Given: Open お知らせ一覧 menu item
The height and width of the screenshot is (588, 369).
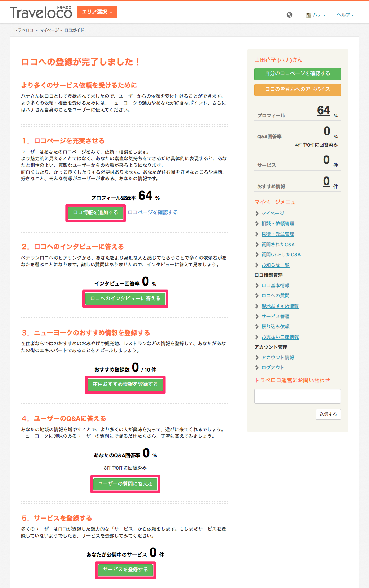Looking at the screenshot, I should coord(276,265).
